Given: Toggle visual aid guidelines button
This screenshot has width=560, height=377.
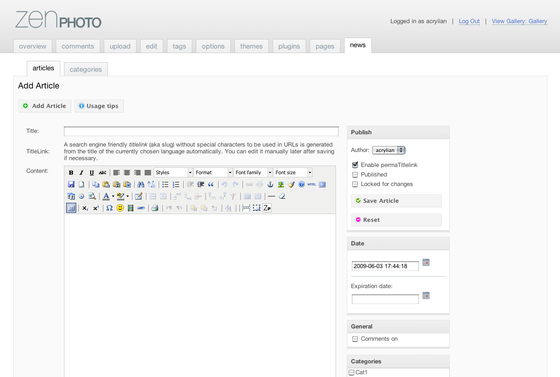Looking at the screenshot, I should (71, 208).
